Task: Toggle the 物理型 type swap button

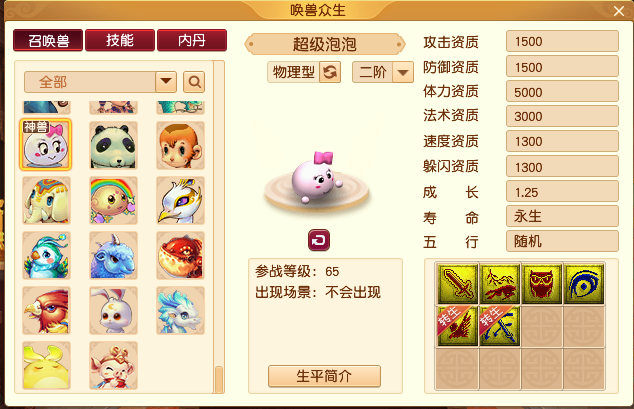Action: pos(330,72)
